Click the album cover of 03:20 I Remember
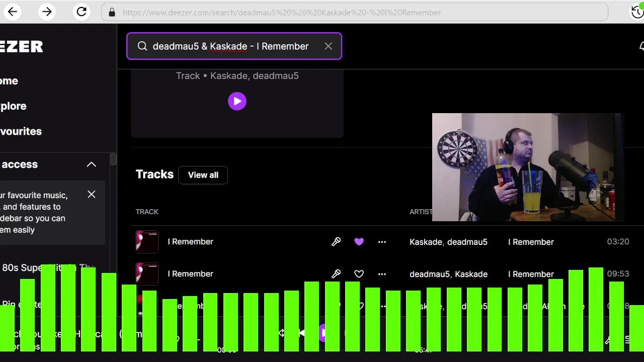 pyautogui.click(x=147, y=242)
